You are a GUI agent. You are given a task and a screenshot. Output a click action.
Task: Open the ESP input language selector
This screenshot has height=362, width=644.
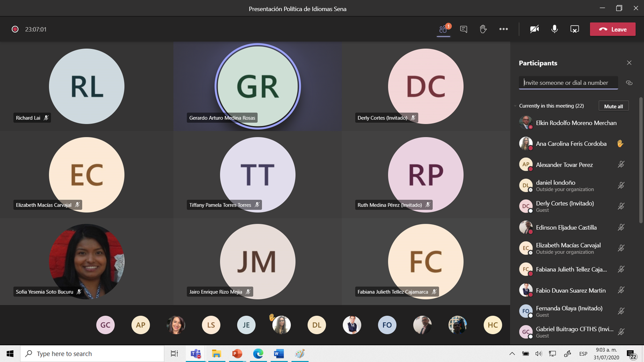click(x=583, y=354)
